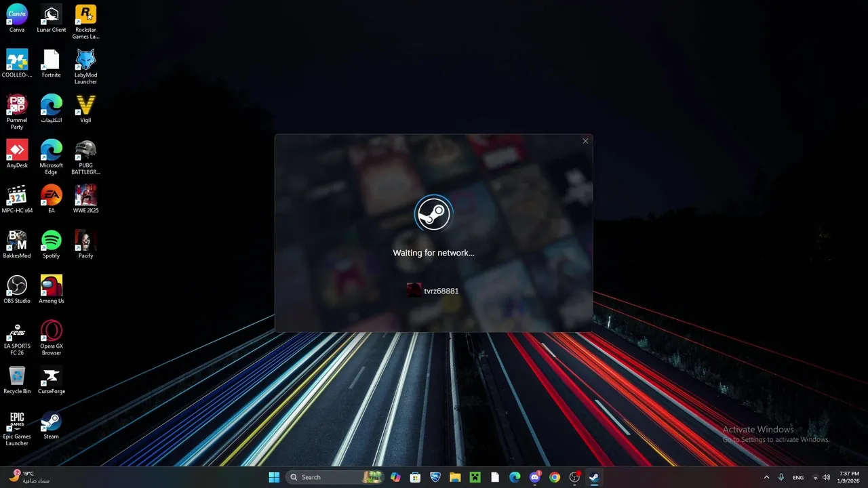The height and width of the screenshot is (488, 868).
Task: Select the Rockstar Games Launcher icon
Action: click(85, 22)
